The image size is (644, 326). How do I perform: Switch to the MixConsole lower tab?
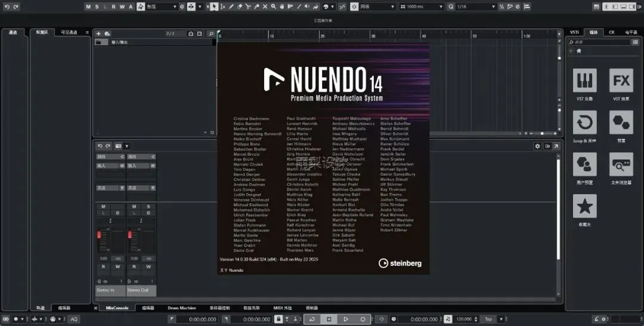point(117,308)
